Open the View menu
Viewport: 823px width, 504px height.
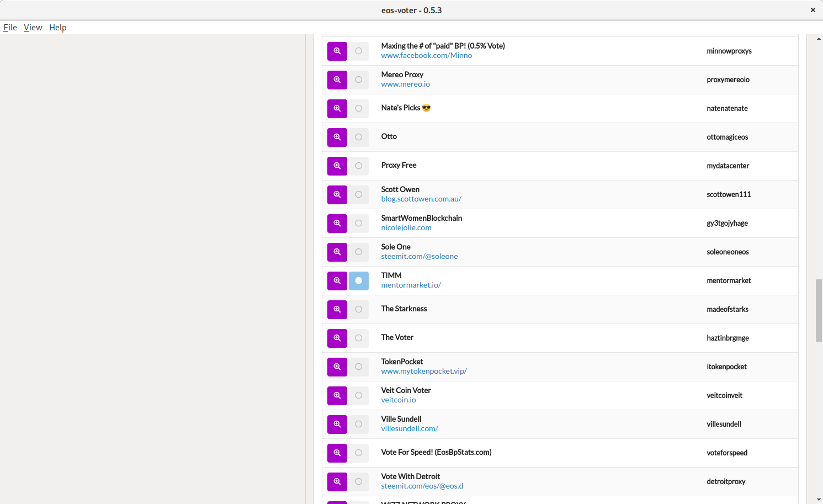[33, 28]
